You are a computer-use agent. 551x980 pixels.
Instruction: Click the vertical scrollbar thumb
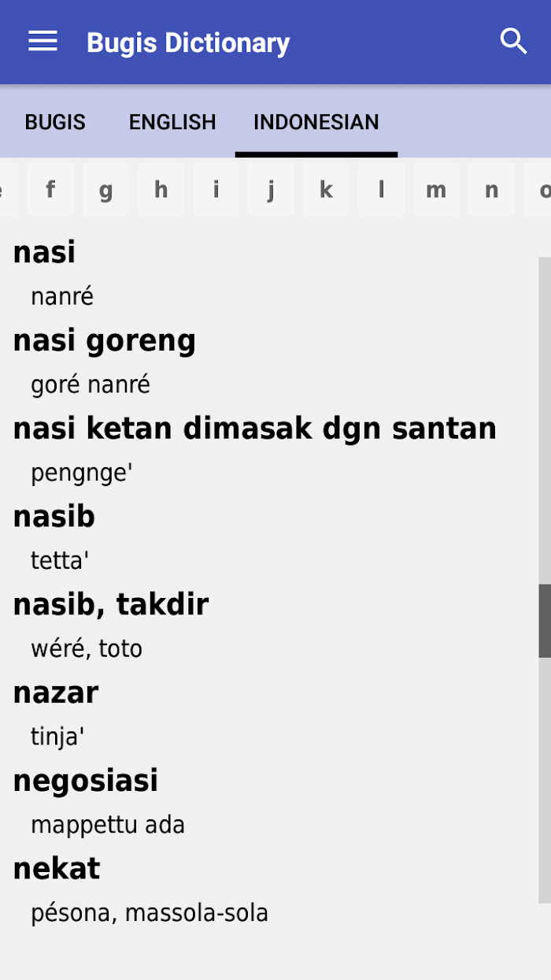tap(544, 621)
